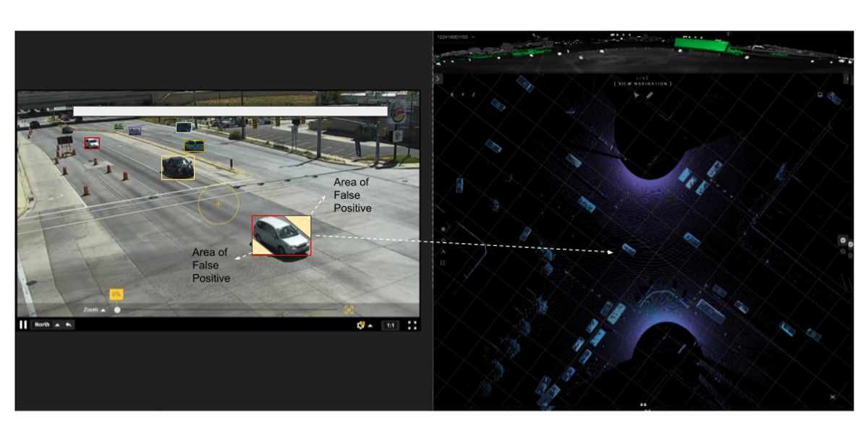868x434 pixels.
Task: Pause the camera video feed
Action: [x=23, y=325]
